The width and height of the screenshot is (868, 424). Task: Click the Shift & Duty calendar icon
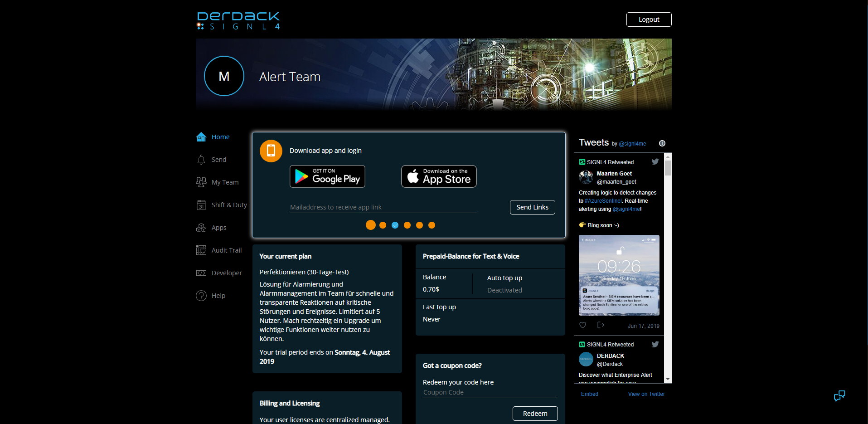click(201, 205)
